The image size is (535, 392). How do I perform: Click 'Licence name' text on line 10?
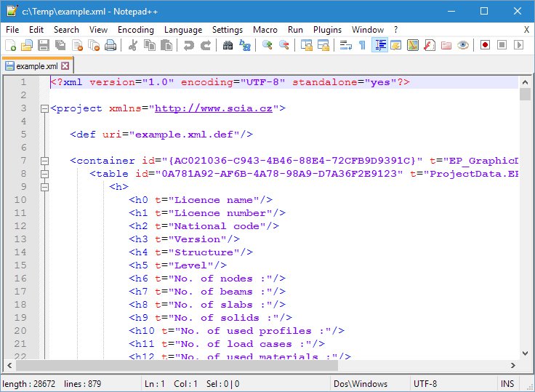pyautogui.click(x=214, y=200)
